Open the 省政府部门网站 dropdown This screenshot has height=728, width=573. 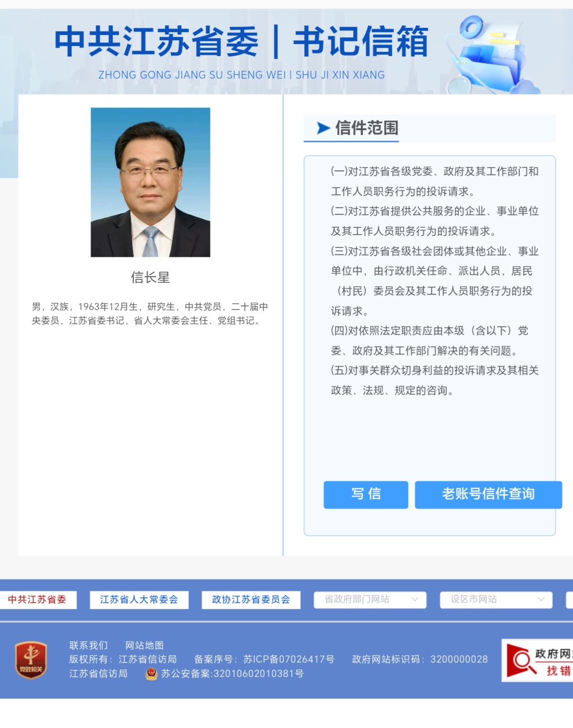pyautogui.click(x=370, y=599)
